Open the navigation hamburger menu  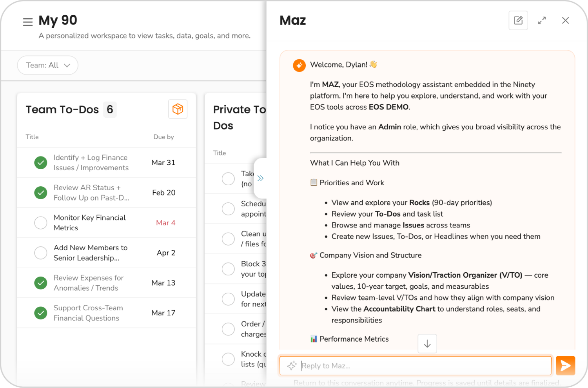(27, 22)
